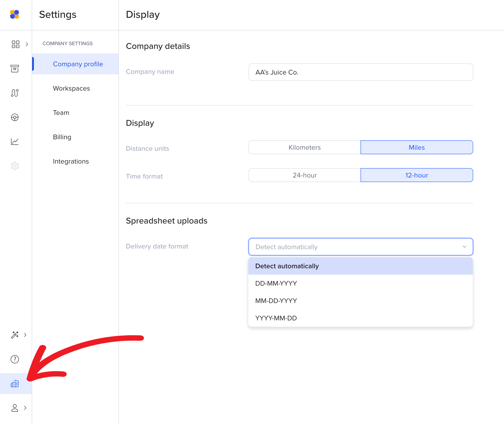Screen dimensions: 504x424
Task: Choose the MM-DD-YYYY date format option
Action: (x=276, y=301)
